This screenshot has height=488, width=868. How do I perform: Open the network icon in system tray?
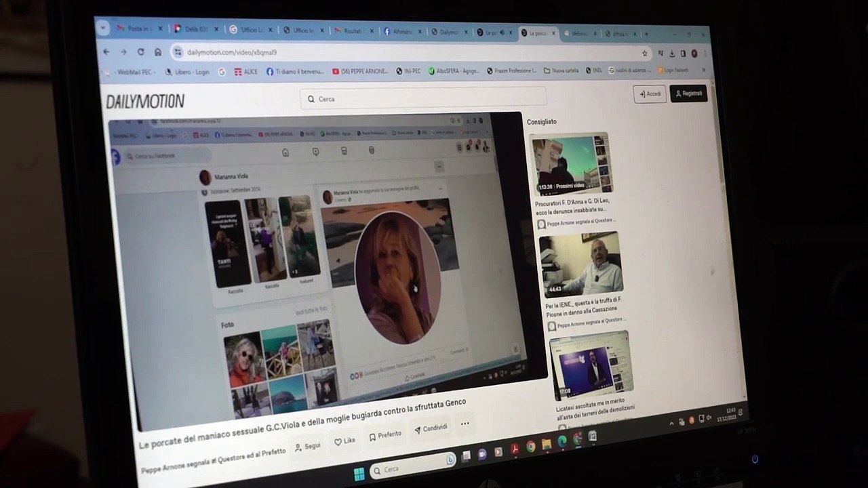click(701, 419)
